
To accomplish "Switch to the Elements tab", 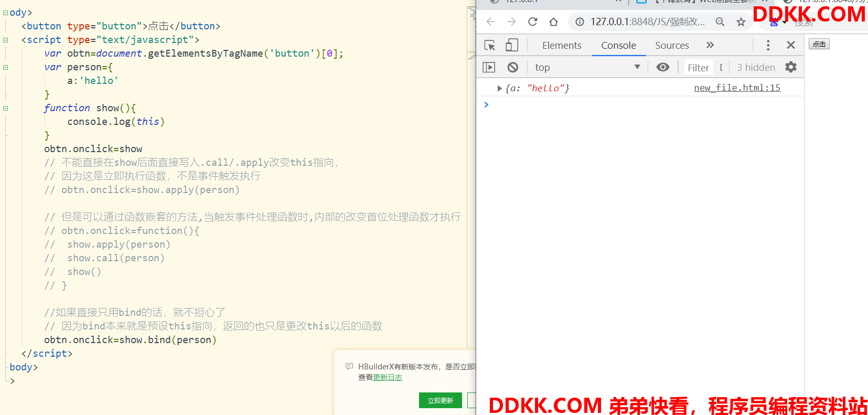I will point(562,45).
